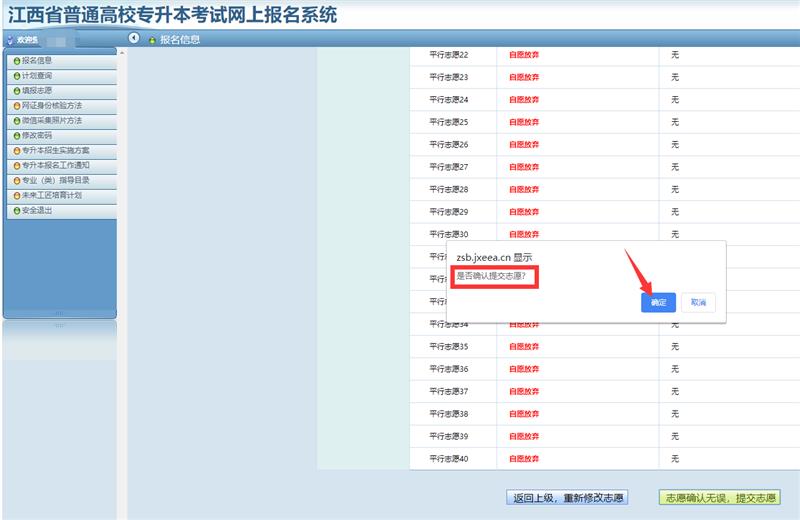Select 填报志愿 in the sidebar
The width and height of the screenshot is (800, 520).
(62, 90)
